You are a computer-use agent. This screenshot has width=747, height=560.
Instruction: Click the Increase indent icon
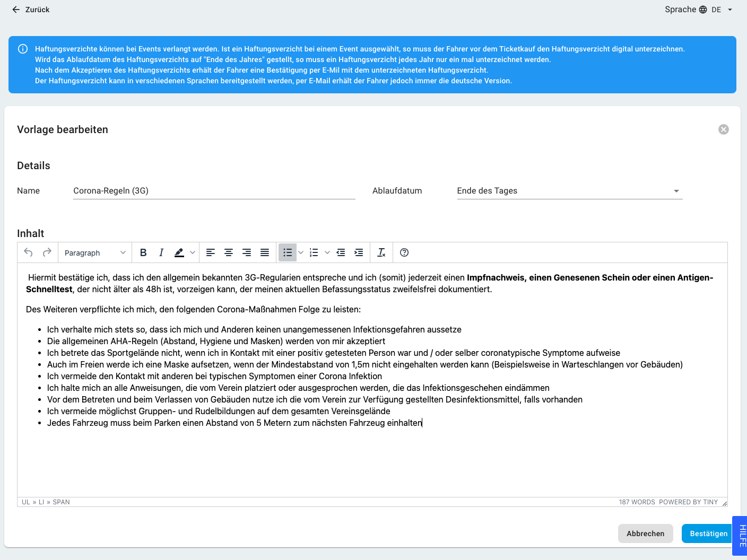click(359, 252)
